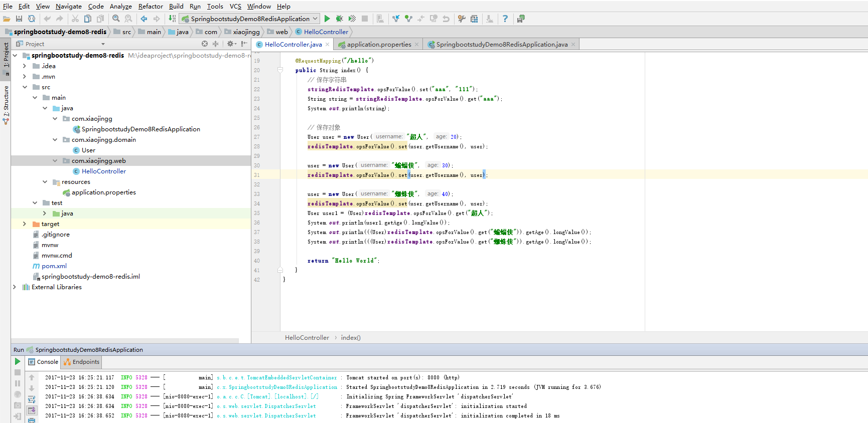Click the Find magnifier icon
This screenshot has height=423, width=868.
[x=116, y=19]
